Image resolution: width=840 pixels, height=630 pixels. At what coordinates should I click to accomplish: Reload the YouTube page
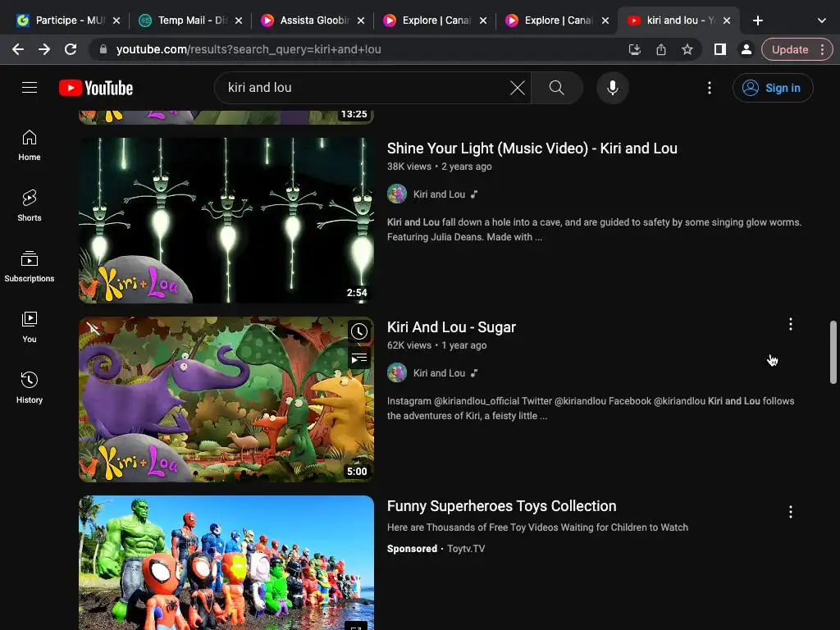(71, 49)
